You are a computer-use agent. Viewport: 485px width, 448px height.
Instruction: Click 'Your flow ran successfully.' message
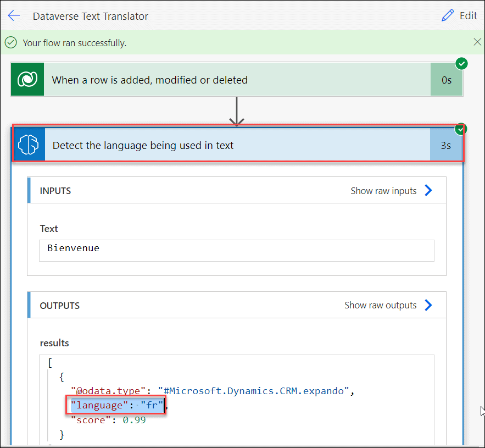75,43
